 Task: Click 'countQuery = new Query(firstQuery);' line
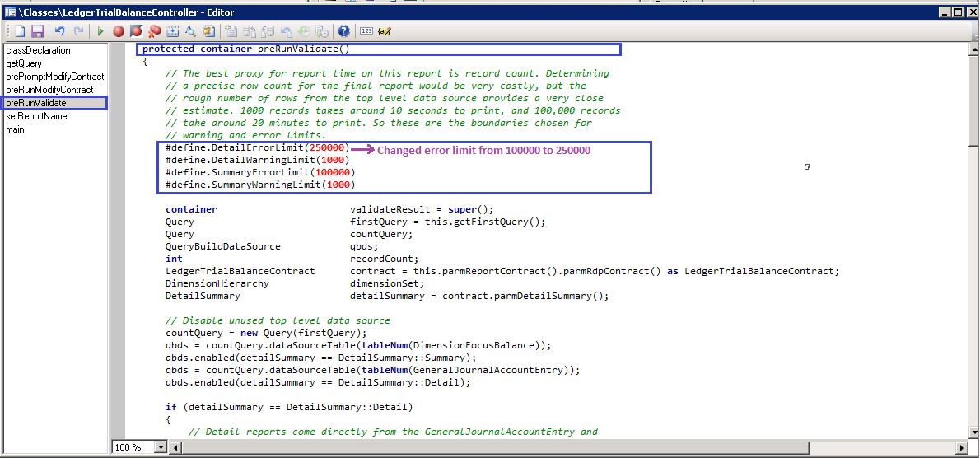pos(266,333)
